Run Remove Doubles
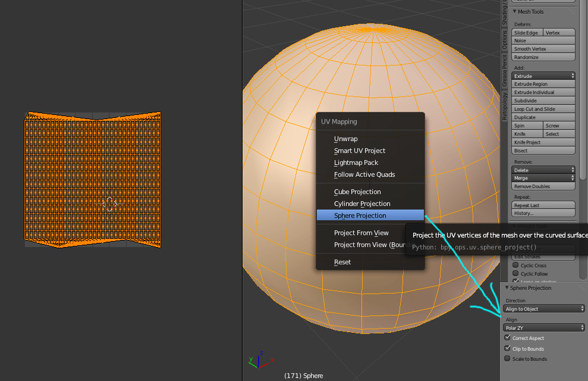This screenshot has width=588, height=381. [x=542, y=186]
